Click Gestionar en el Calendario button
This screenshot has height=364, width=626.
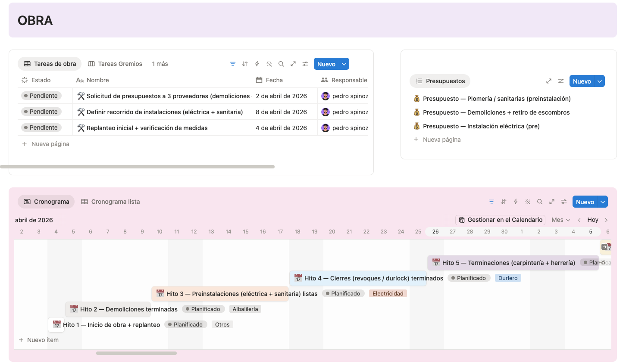[501, 220]
